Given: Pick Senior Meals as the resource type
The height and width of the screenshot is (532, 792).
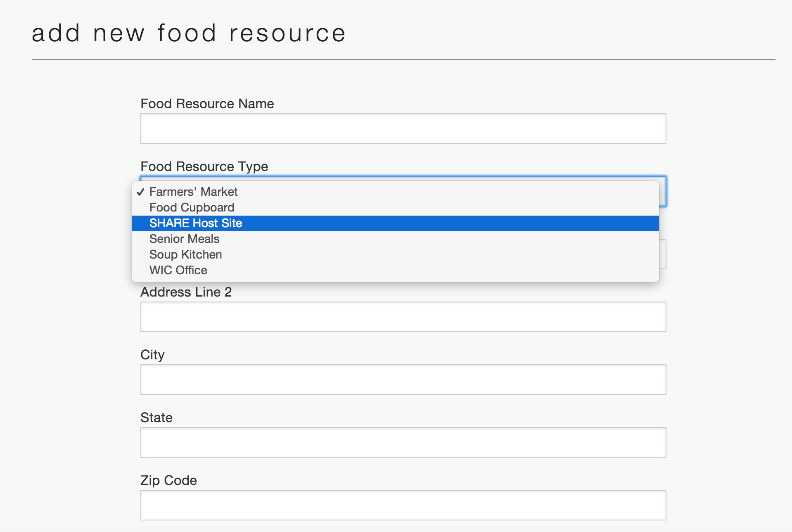Looking at the screenshot, I should pos(184,239).
